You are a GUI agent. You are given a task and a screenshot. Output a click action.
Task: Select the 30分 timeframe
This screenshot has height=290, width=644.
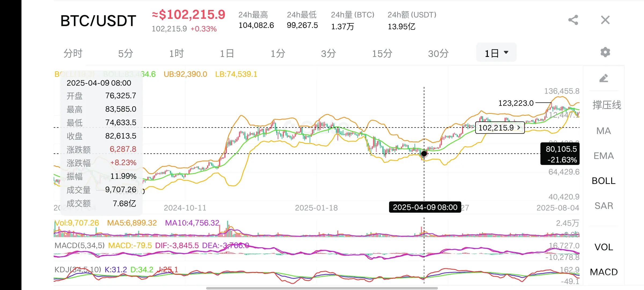438,53
